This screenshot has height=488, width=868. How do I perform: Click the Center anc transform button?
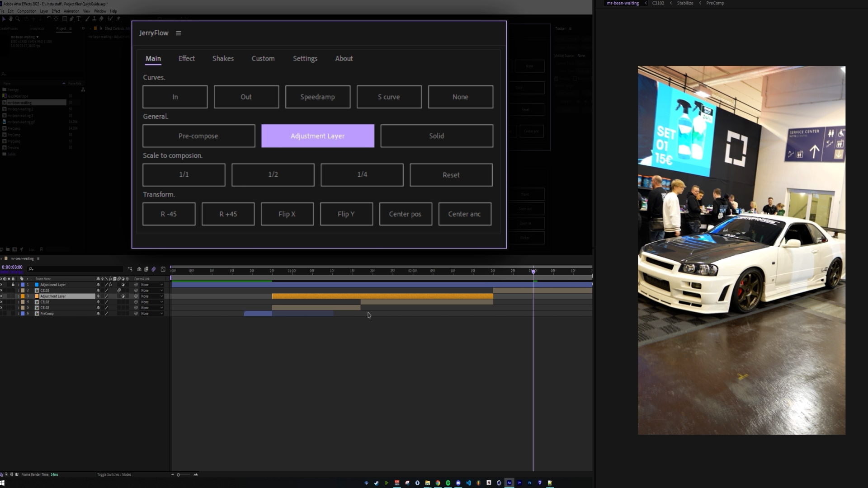tap(464, 213)
